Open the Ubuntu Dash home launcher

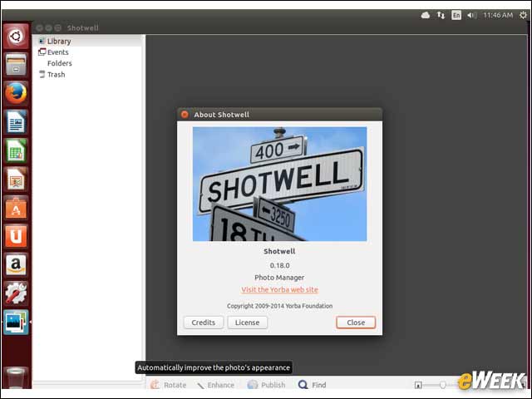(16, 37)
